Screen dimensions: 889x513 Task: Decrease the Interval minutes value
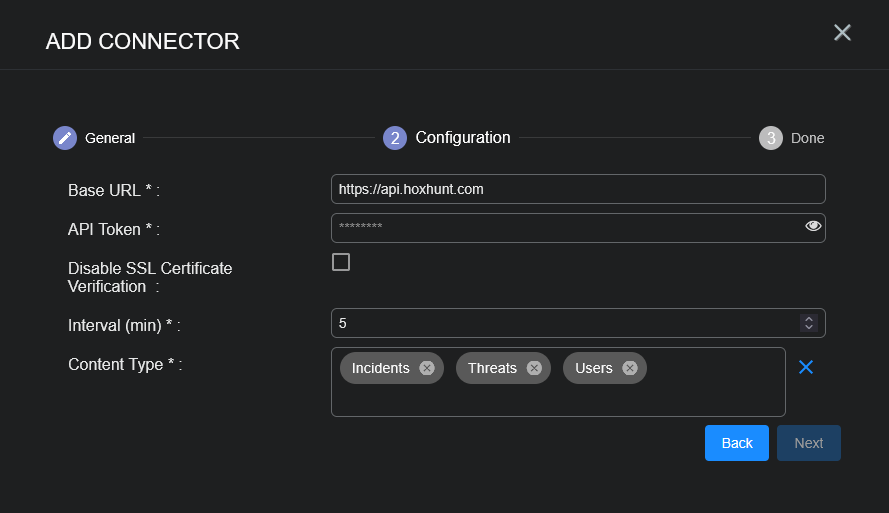click(809, 327)
